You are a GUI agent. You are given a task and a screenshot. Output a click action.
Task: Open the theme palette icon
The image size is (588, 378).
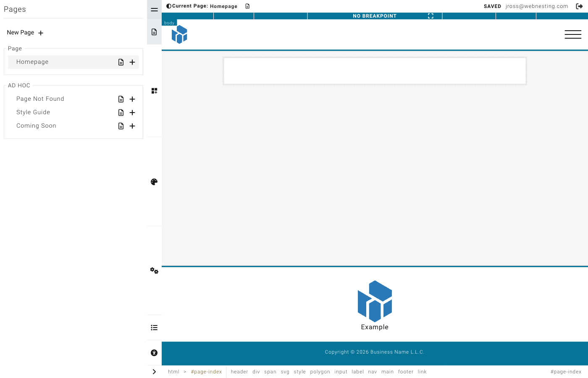[x=154, y=181]
